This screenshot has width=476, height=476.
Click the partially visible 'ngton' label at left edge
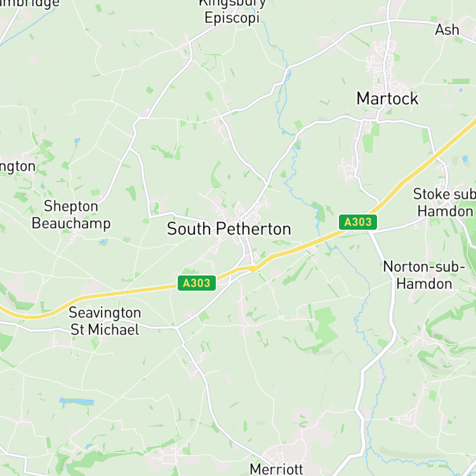pyautogui.click(x=18, y=168)
